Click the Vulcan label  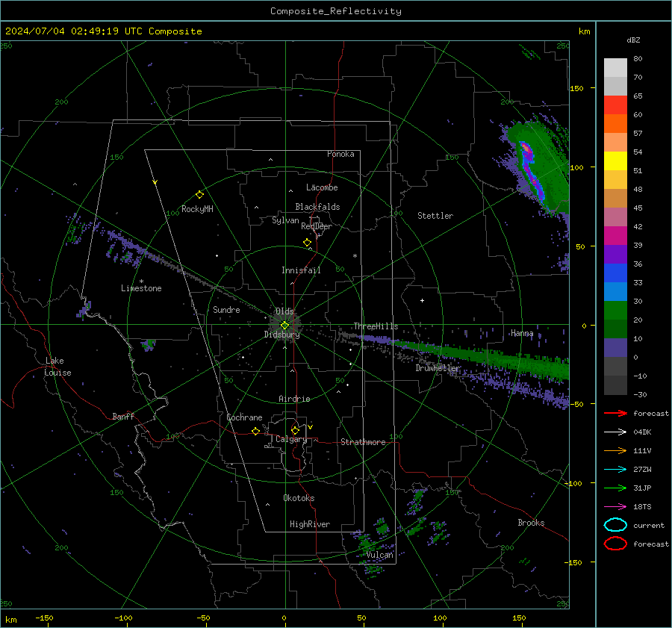point(379,555)
